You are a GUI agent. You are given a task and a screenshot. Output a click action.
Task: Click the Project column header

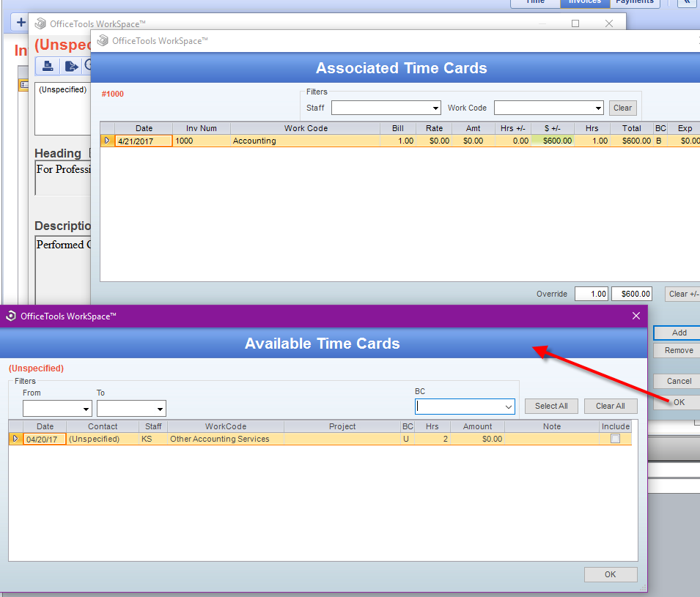point(342,426)
